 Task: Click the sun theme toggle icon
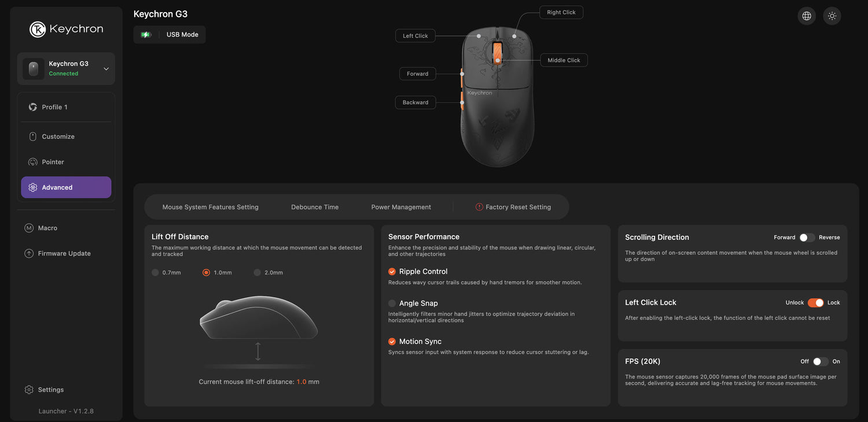pyautogui.click(x=832, y=16)
